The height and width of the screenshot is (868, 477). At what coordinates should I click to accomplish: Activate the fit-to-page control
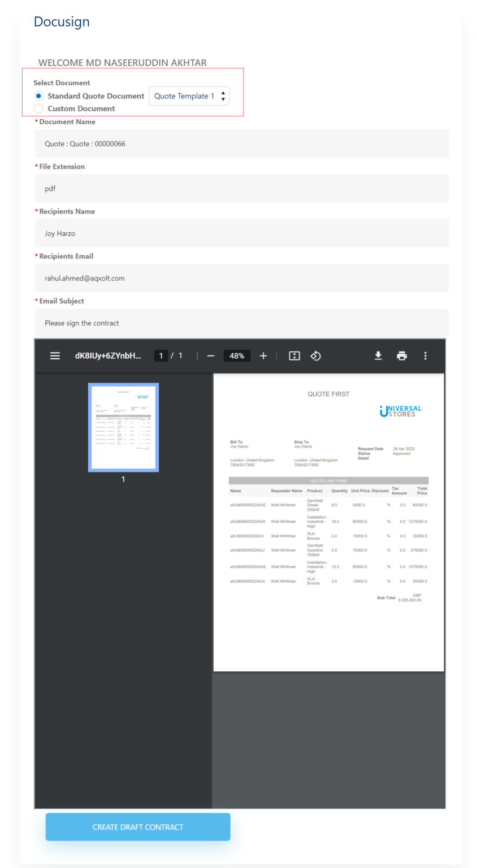(294, 355)
